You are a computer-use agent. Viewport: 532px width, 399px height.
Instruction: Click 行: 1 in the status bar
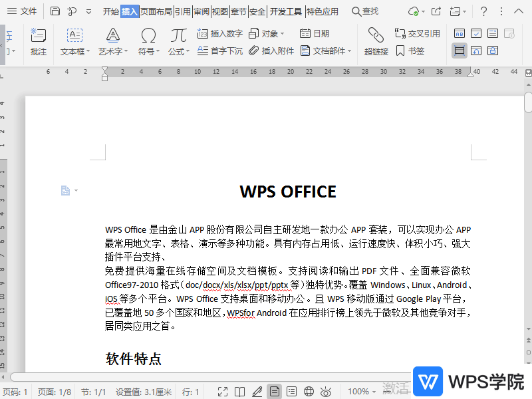click(191, 392)
